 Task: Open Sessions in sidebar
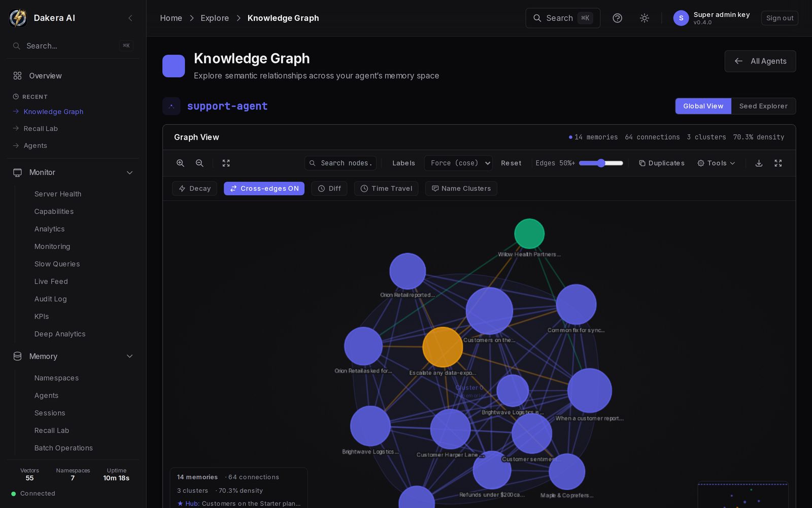[50, 413]
